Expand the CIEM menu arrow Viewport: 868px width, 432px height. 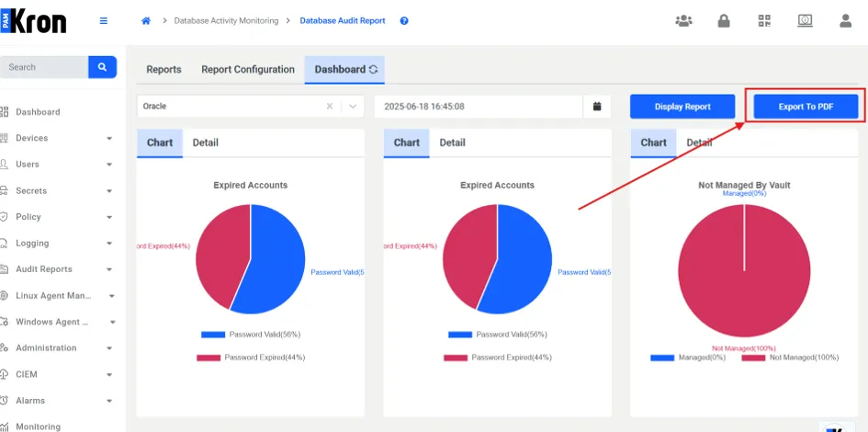pyautogui.click(x=109, y=375)
